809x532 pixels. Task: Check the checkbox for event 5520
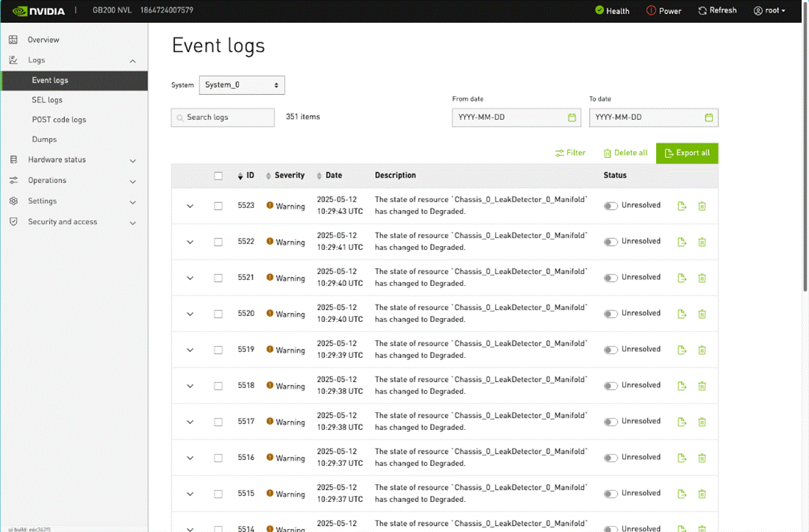218,314
